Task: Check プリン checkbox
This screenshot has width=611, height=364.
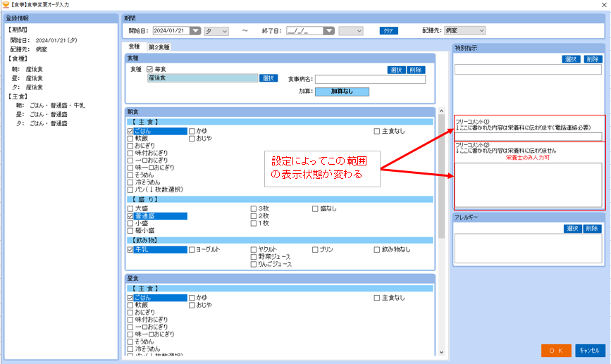Action: tap(315, 249)
